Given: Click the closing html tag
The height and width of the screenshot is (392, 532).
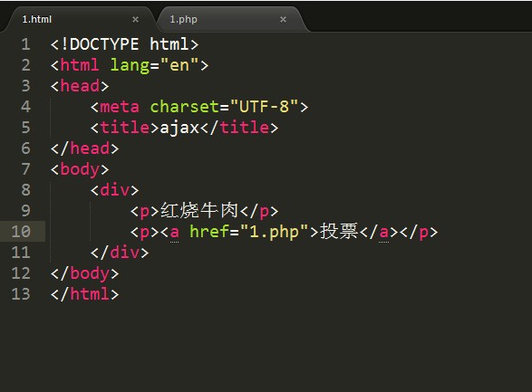Looking at the screenshot, I should pos(85,294).
